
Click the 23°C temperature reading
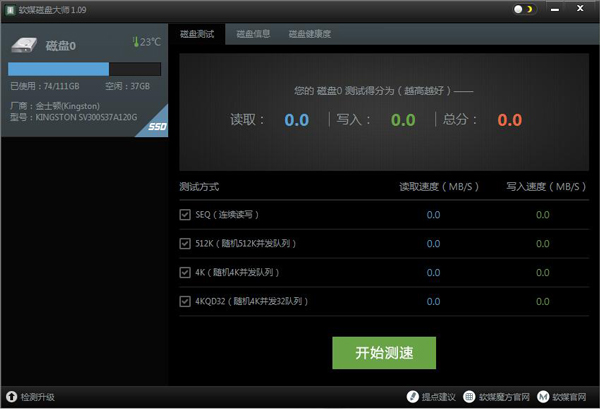point(150,42)
